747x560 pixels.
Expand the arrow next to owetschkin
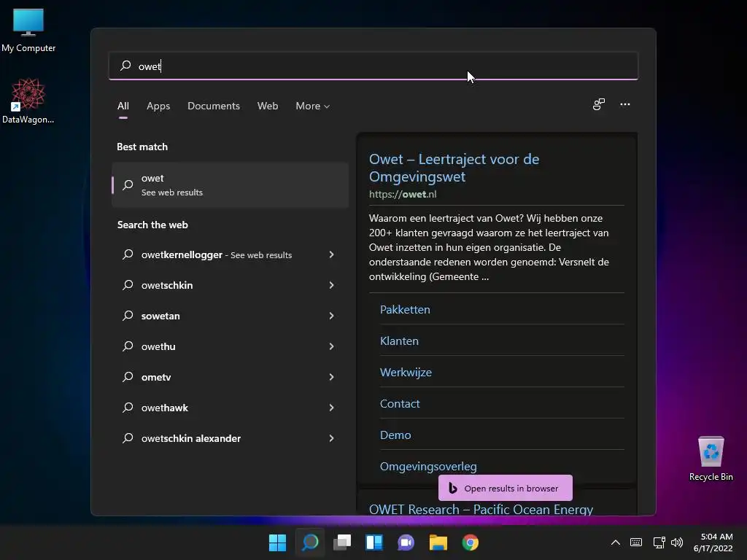coord(332,285)
